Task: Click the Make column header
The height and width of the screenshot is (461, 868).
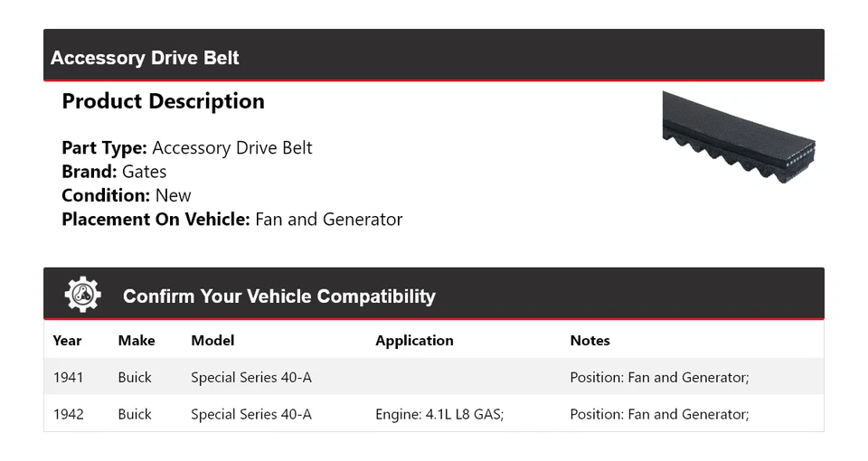Action: pyautogui.click(x=137, y=341)
